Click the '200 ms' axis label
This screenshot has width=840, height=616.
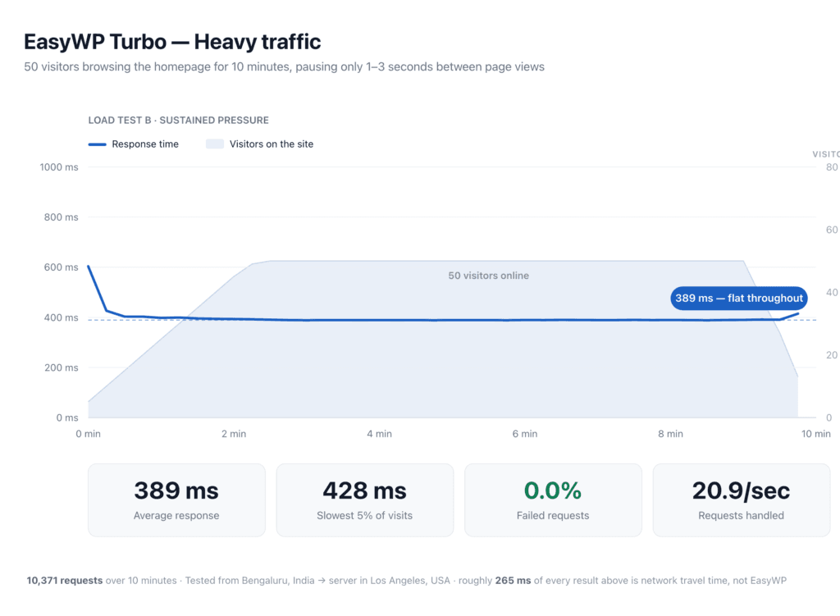tap(61, 367)
